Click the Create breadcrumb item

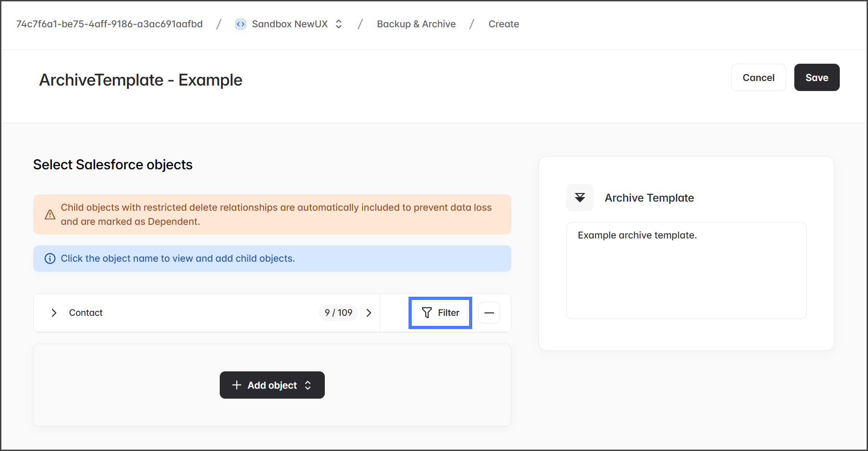coord(503,24)
